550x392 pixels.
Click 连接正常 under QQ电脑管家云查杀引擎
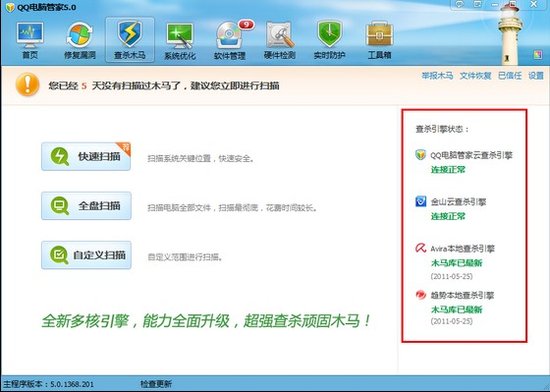pos(448,170)
